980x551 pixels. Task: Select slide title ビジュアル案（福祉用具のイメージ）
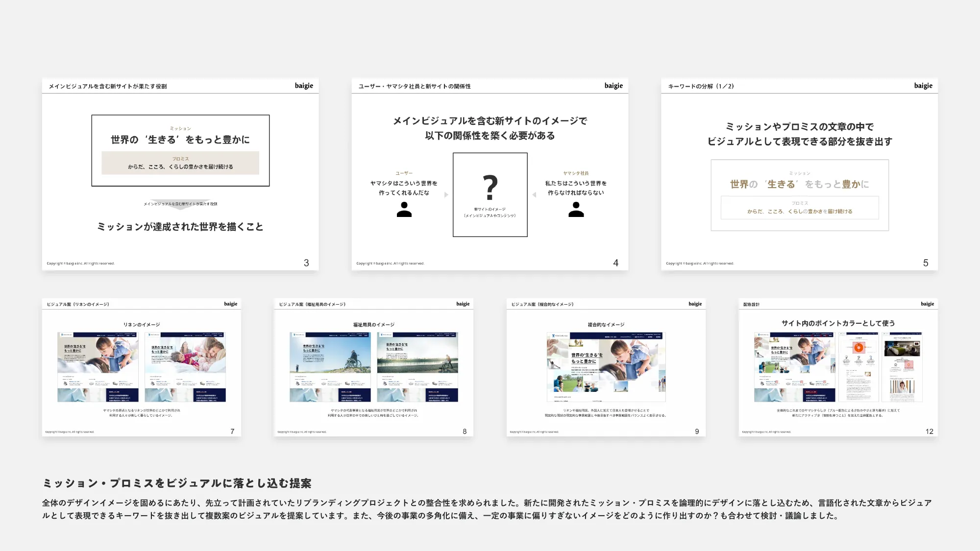[x=312, y=305]
